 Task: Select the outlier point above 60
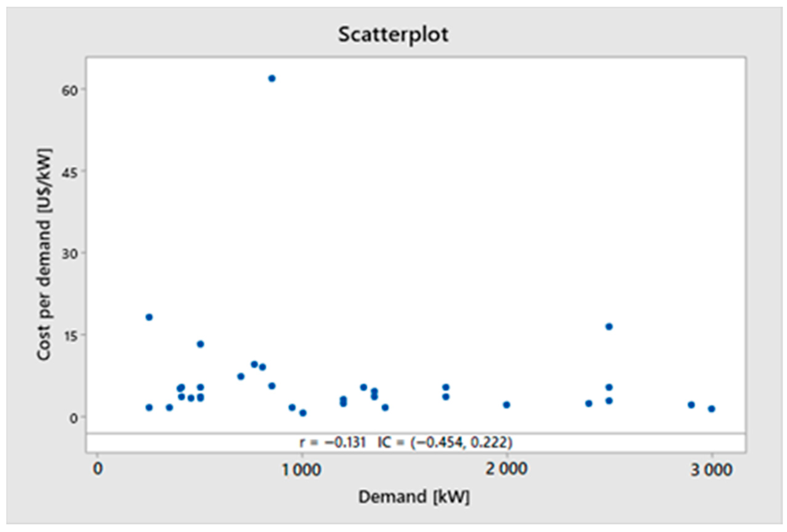pos(272,78)
